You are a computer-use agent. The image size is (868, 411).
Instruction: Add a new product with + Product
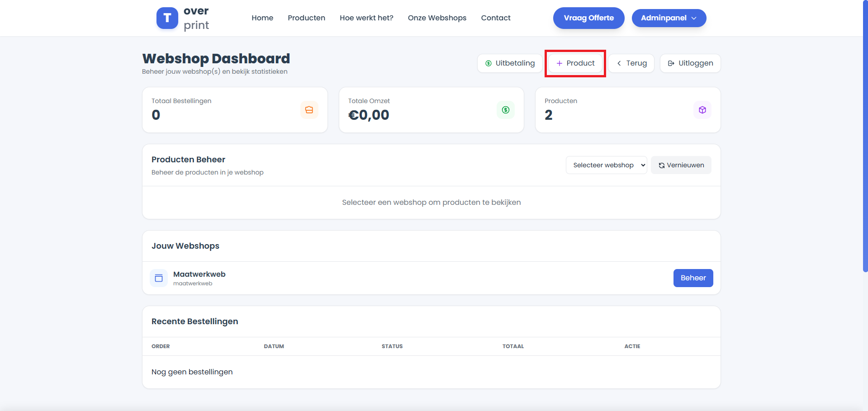click(x=575, y=63)
